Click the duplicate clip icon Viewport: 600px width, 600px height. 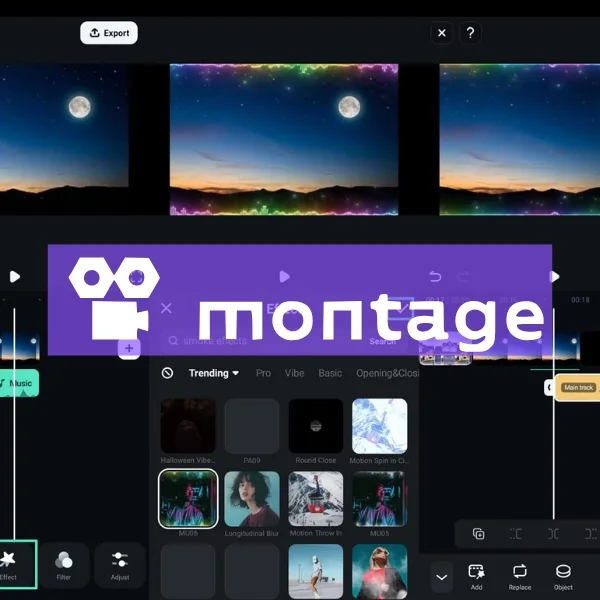click(478, 534)
